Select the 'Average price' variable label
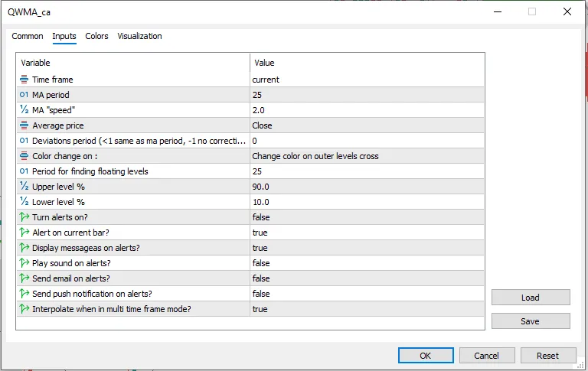Image resolution: width=588 pixels, height=371 pixels. click(57, 125)
